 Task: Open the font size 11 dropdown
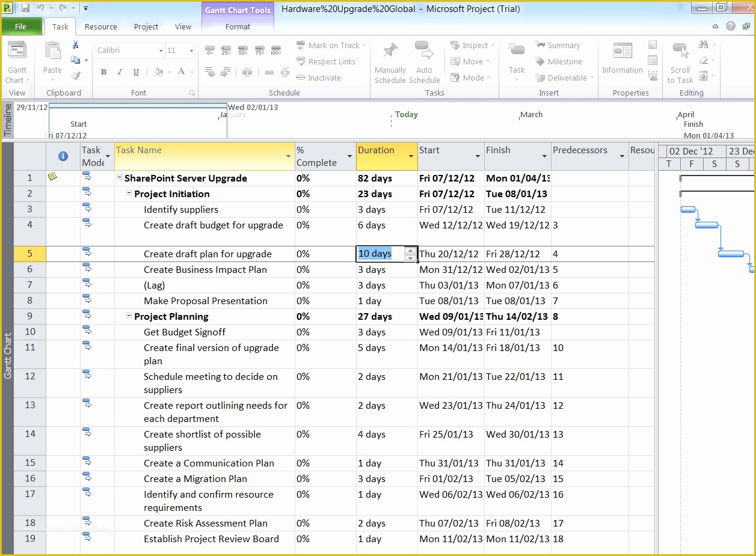tap(191, 50)
